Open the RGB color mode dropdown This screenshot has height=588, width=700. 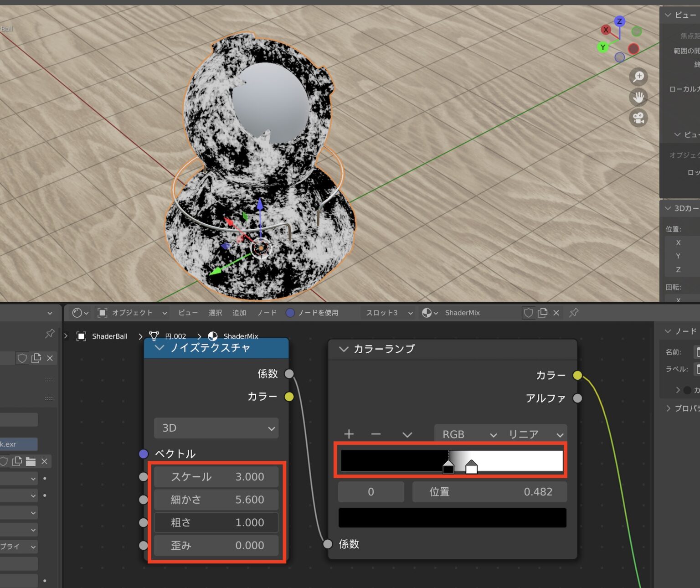pyautogui.click(x=465, y=434)
